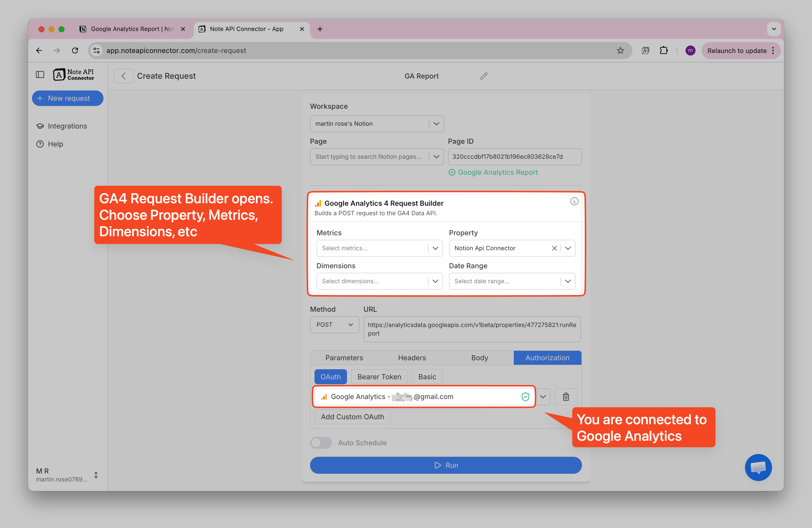Open Integrations from the sidebar
Viewport: 812px width, 528px height.
(67, 126)
